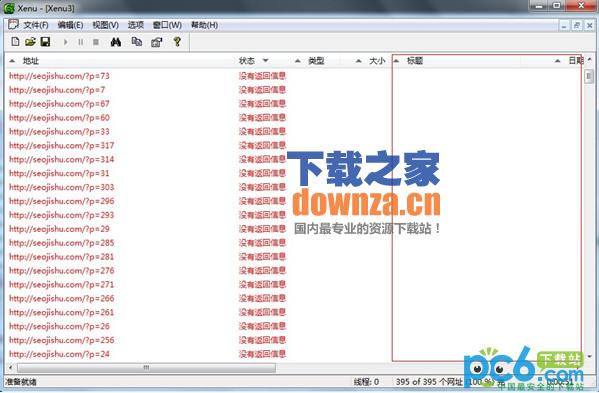Open the 文件(F) menu
Viewport: 599px width, 393px height.
pyautogui.click(x=36, y=25)
